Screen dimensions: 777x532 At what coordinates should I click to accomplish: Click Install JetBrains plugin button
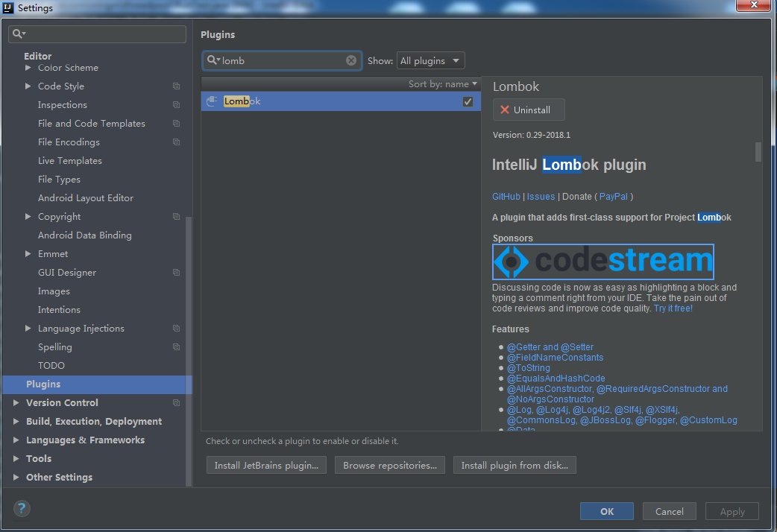(x=267, y=465)
